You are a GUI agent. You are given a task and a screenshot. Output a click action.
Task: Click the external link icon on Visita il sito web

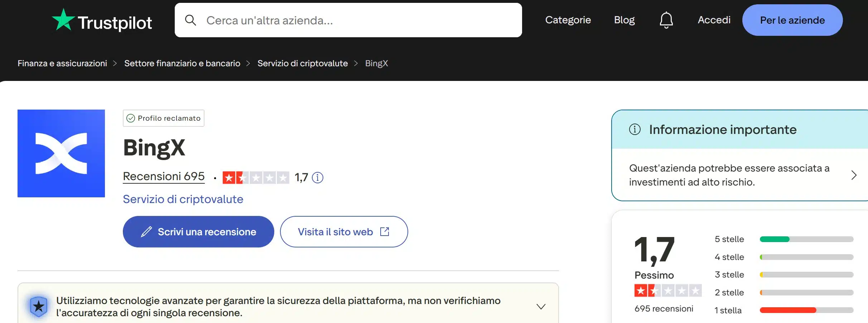point(385,231)
